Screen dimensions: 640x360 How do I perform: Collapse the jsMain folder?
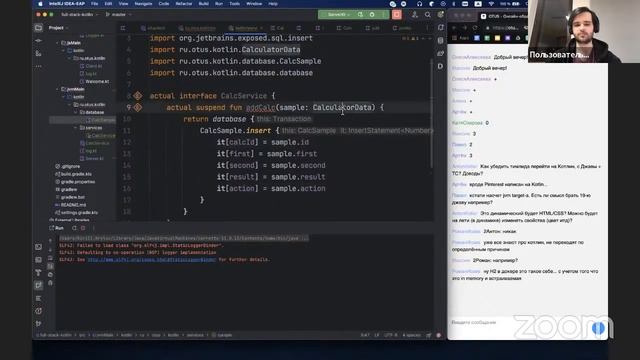click(57, 43)
